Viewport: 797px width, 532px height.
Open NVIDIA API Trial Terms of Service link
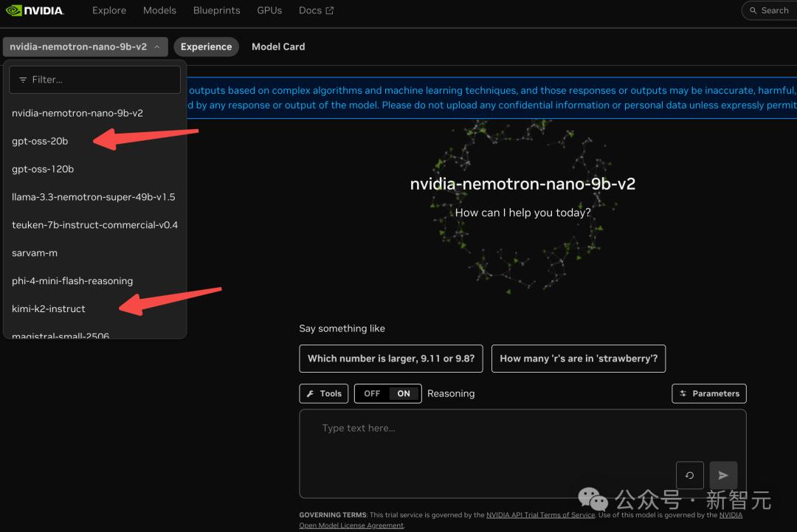[x=540, y=515]
